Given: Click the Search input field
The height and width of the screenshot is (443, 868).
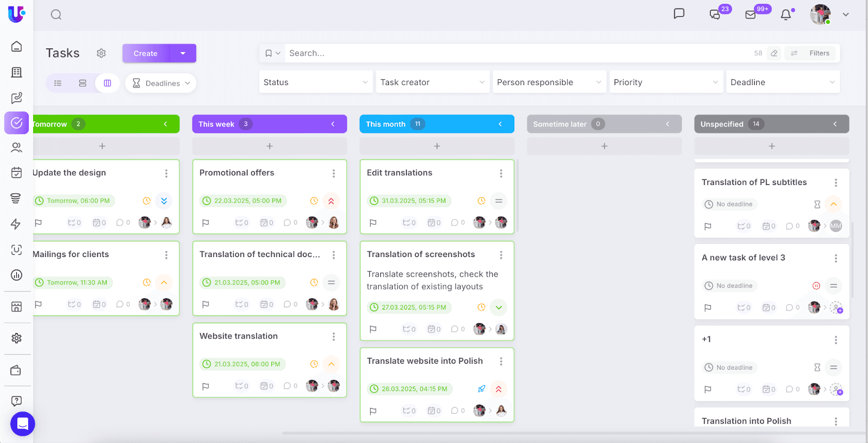Looking at the screenshot, I should (515, 53).
